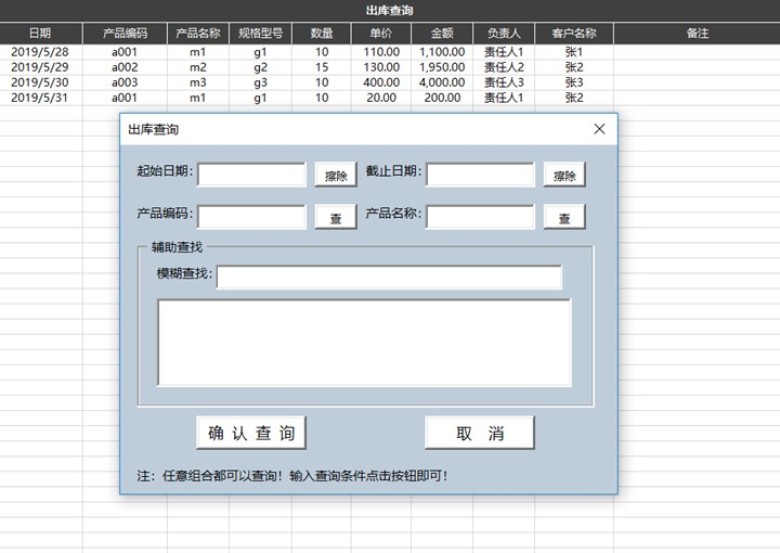The height and width of the screenshot is (553, 780).
Task: Select the 客户名称 column header
Action: [x=574, y=33]
